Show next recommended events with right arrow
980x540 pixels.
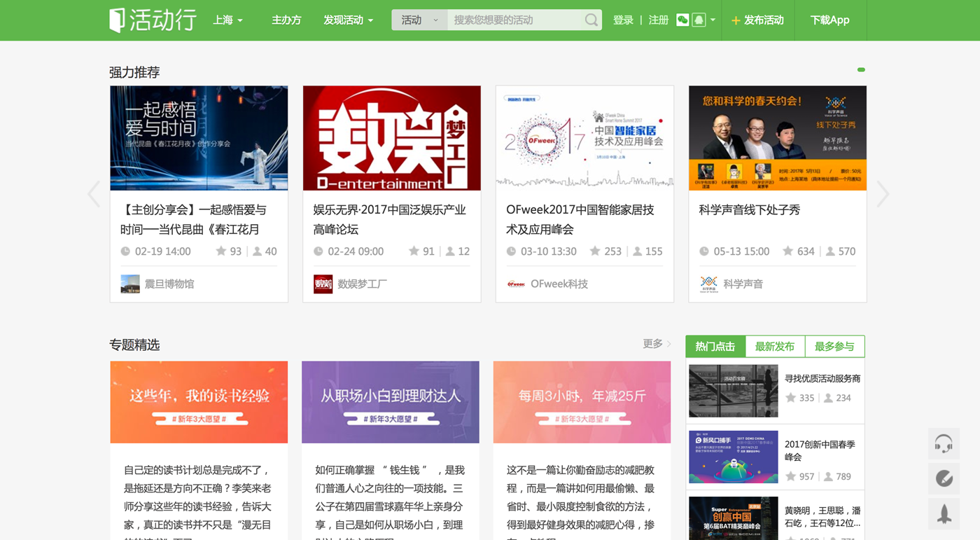coord(883,194)
